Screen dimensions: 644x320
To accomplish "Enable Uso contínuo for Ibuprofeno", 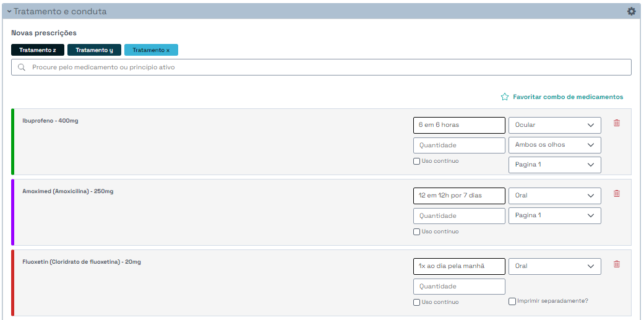I will [417, 162].
